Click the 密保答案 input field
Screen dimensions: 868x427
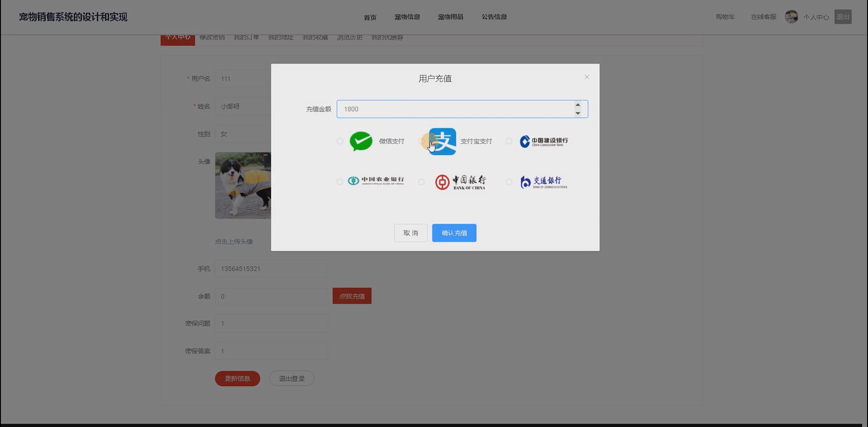tap(271, 351)
